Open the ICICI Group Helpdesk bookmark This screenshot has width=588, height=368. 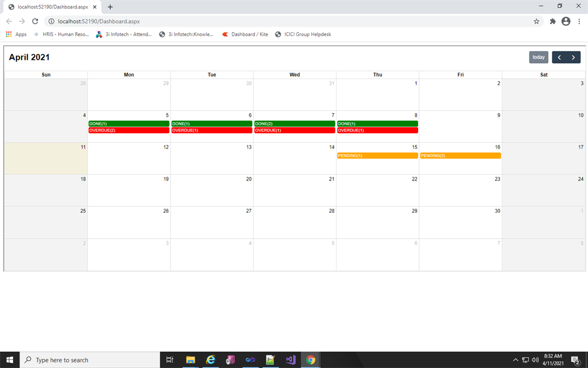[x=304, y=34]
